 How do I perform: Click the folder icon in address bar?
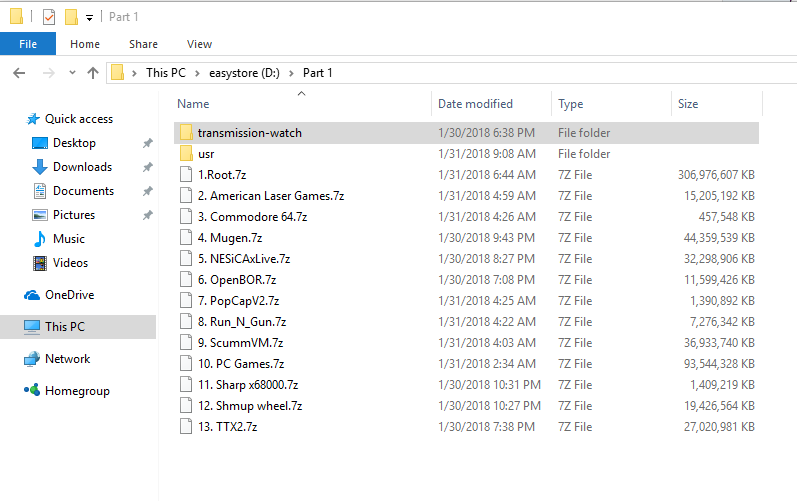point(117,73)
